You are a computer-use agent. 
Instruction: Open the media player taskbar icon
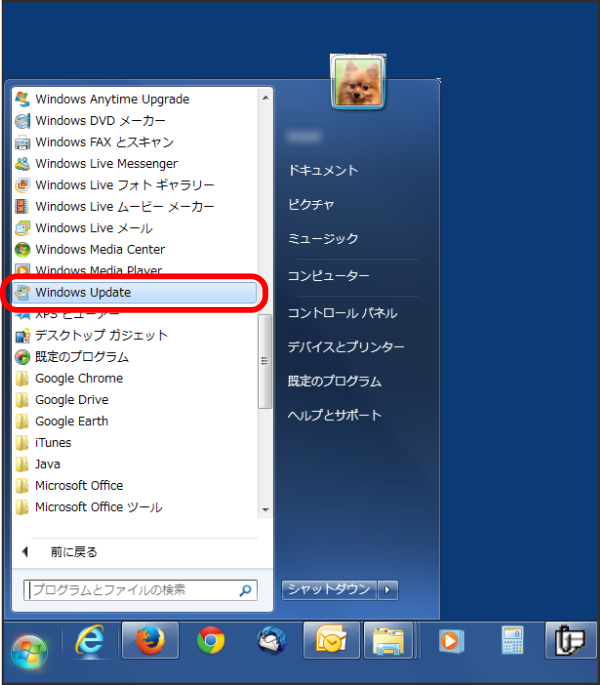[x=451, y=641]
